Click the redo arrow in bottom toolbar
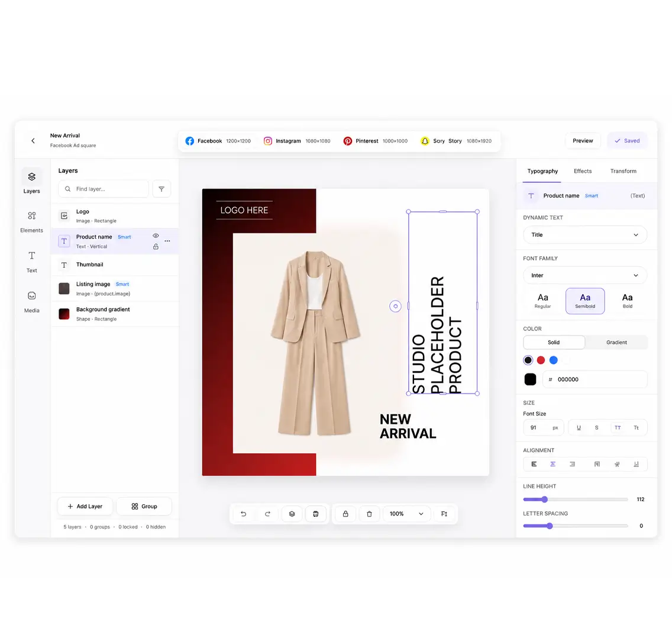This screenshot has width=672, height=625. pos(267,514)
